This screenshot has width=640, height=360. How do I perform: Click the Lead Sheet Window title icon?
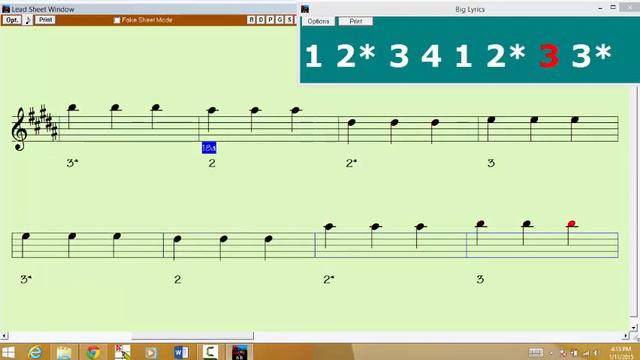coord(6,9)
